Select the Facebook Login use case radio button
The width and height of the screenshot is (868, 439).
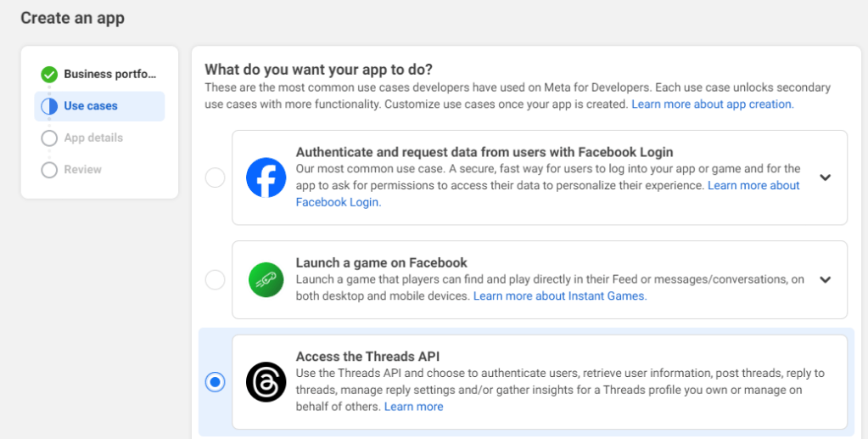(x=216, y=177)
